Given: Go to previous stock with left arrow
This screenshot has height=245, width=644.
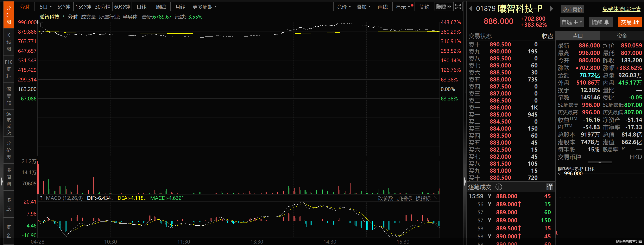Looking at the screenshot, I should pos(471,9).
